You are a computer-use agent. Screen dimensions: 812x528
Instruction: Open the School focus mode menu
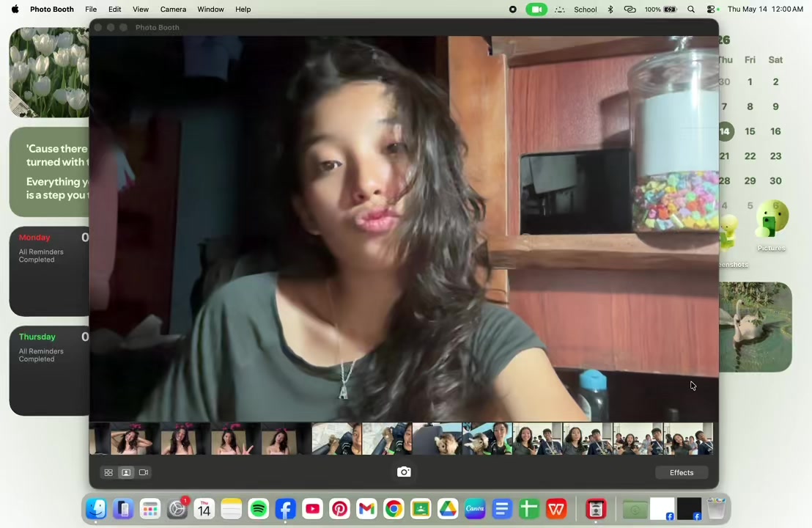(x=585, y=10)
